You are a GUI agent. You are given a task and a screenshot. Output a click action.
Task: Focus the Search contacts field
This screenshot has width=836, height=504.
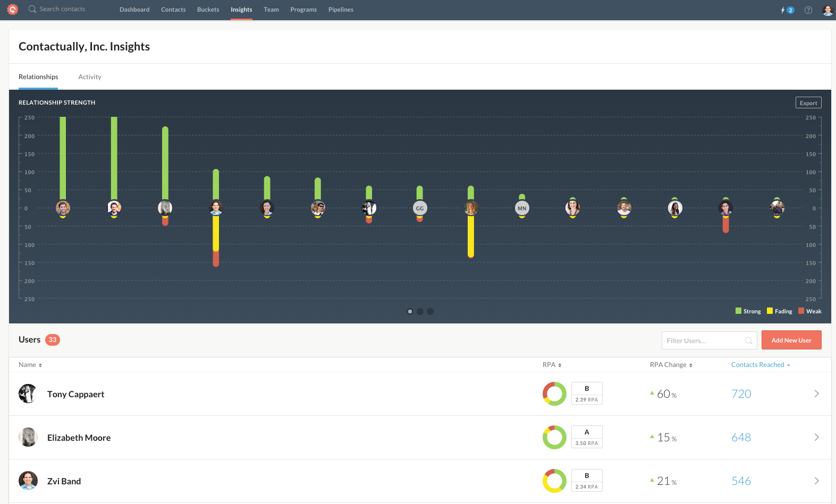[x=62, y=9]
